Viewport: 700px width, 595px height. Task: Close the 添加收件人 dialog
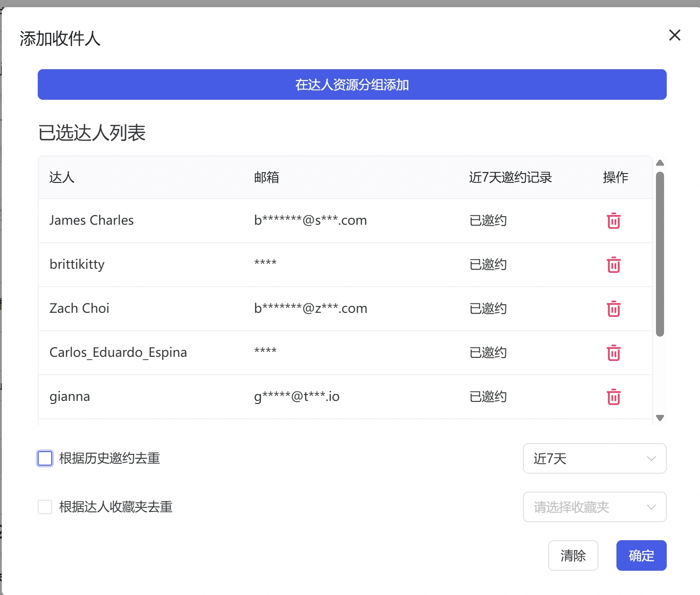(674, 35)
